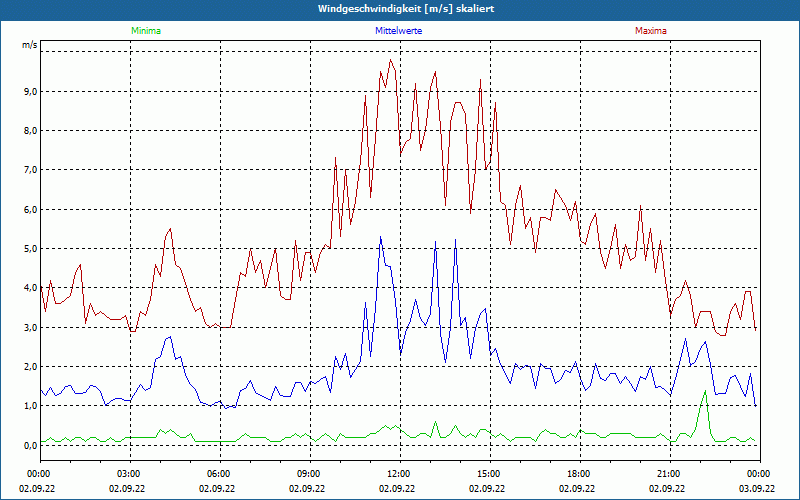800x500 pixels.
Task: Click the 15:00 time axis label
Action: point(488,473)
